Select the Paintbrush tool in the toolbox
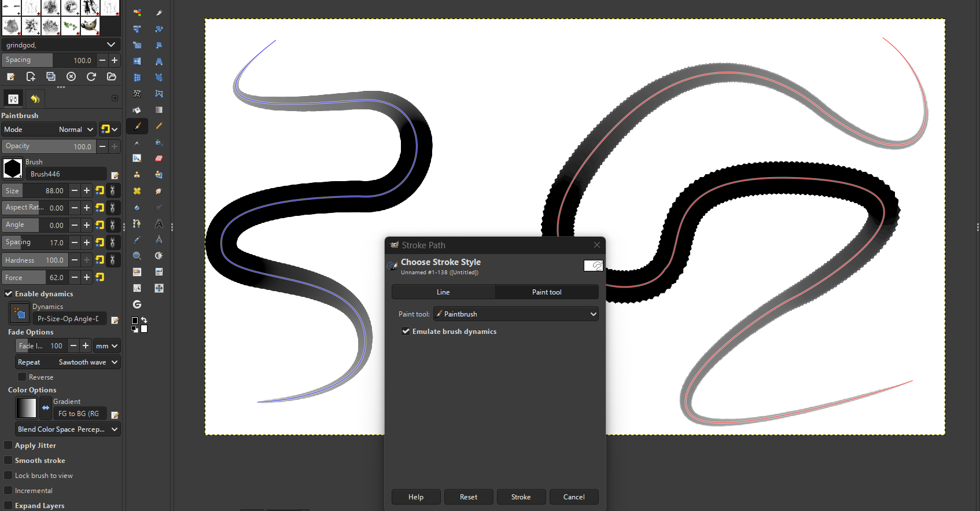Image resolution: width=980 pixels, height=511 pixels. coord(137,126)
